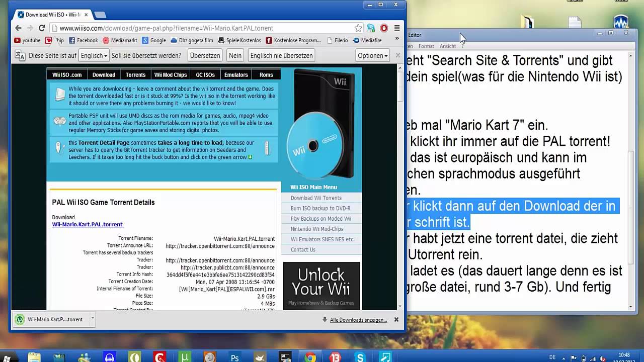This screenshot has width=644, height=362.
Task: Reload the page with the refresh icon
Action: (x=42, y=28)
